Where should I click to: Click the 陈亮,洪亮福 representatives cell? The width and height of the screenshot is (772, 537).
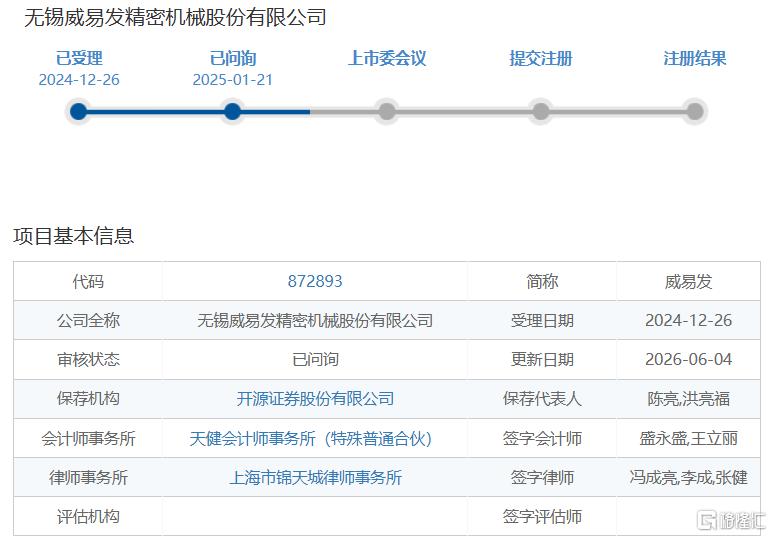[688, 399]
